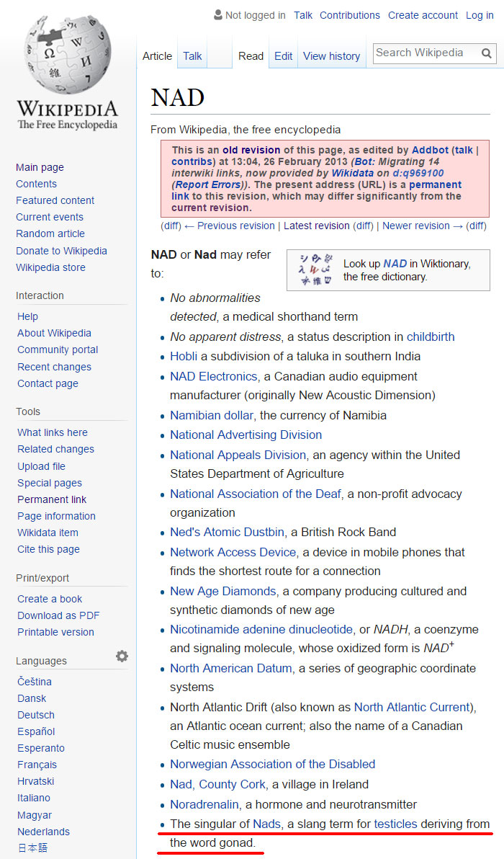Open Wikidata item link
The height and width of the screenshot is (859, 504).
point(48,532)
